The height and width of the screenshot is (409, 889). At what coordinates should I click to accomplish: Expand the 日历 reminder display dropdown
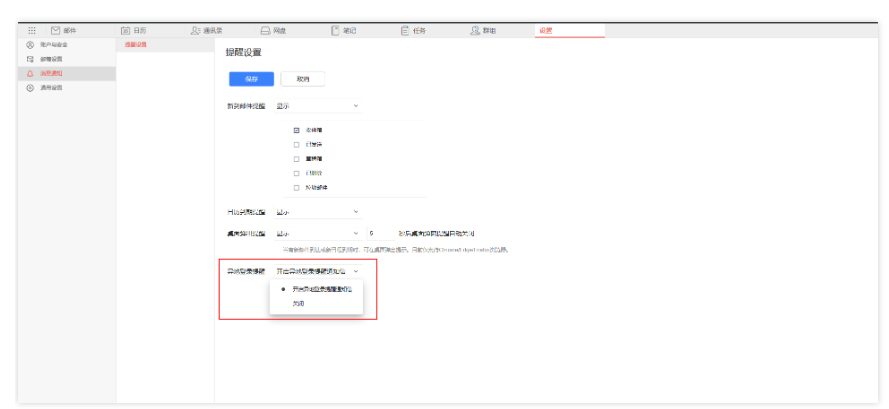point(318,212)
